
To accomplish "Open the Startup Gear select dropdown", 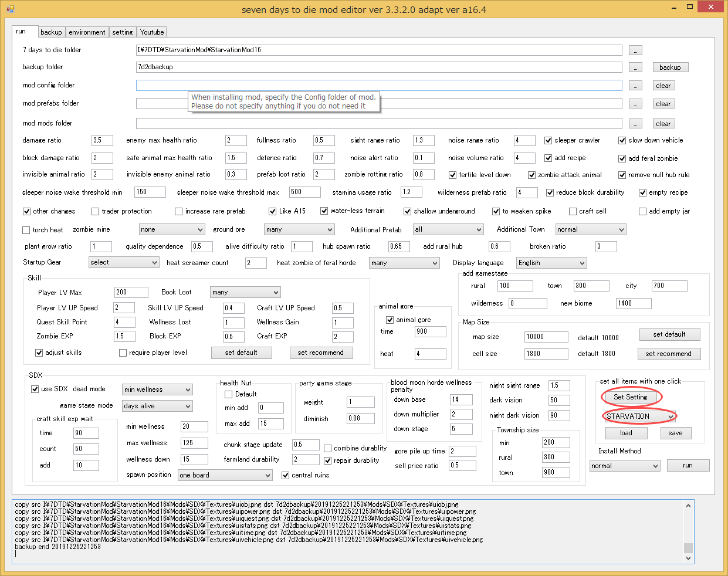I will (x=124, y=263).
